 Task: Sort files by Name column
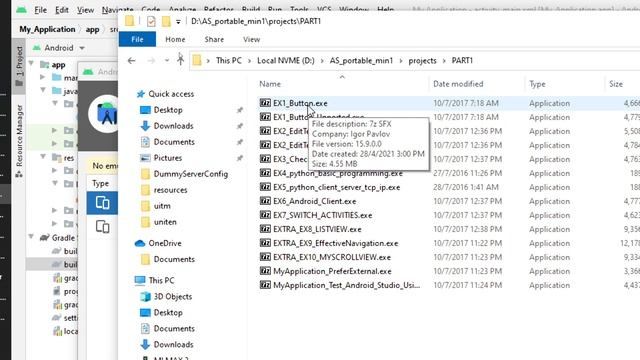coord(270,84)
